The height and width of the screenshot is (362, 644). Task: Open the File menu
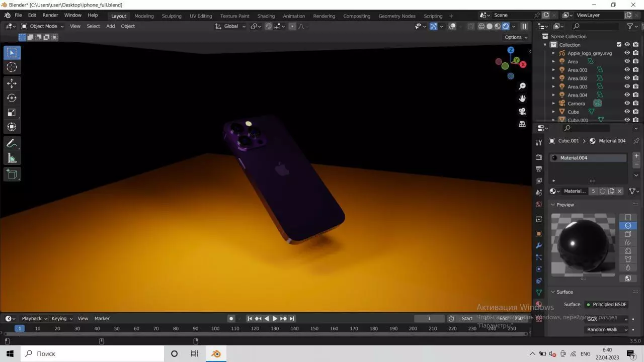tap(18, 15)
